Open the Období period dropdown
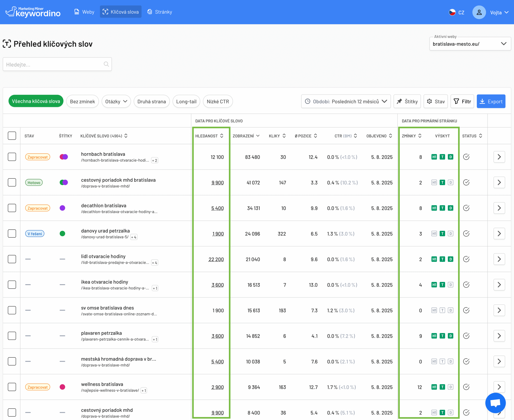Image resolution: width=514 pixels, height=420 pixels. tap(346, 101)
